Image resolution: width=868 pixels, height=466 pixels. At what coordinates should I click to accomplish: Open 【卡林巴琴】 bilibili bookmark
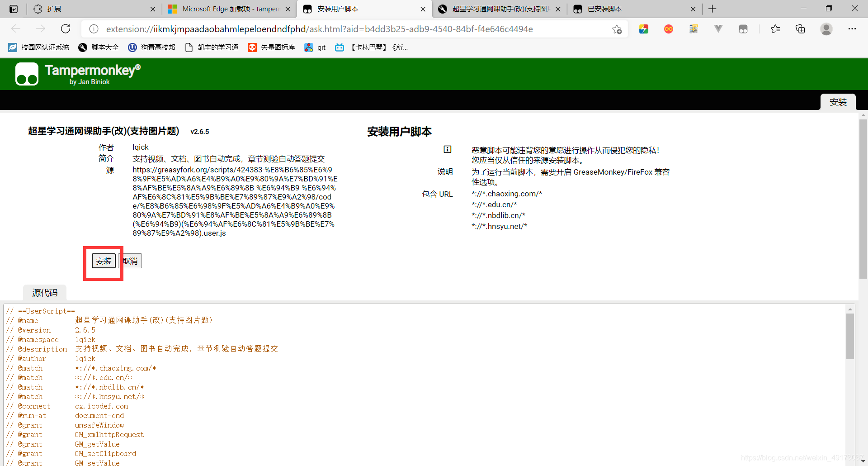click(372, 48)
